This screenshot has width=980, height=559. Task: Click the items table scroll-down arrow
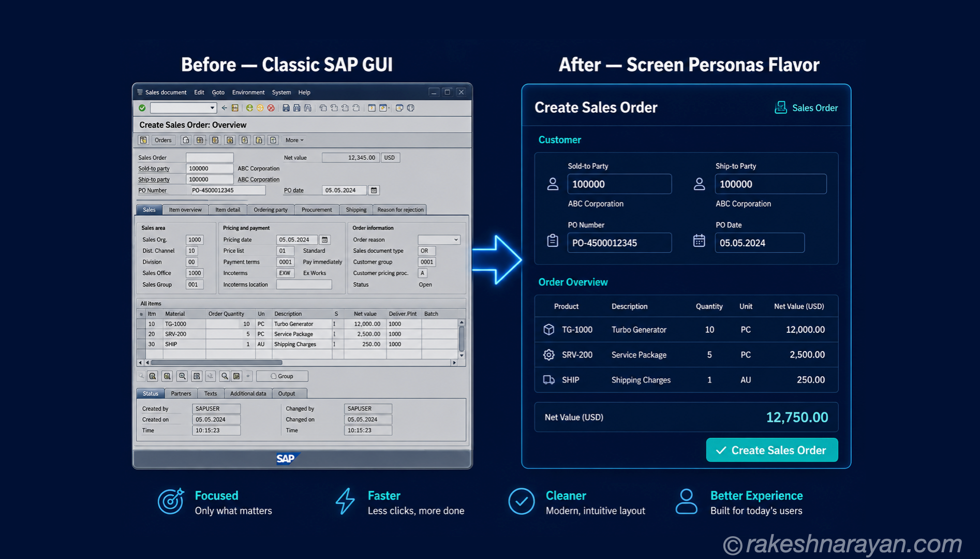tap(462, 356)
